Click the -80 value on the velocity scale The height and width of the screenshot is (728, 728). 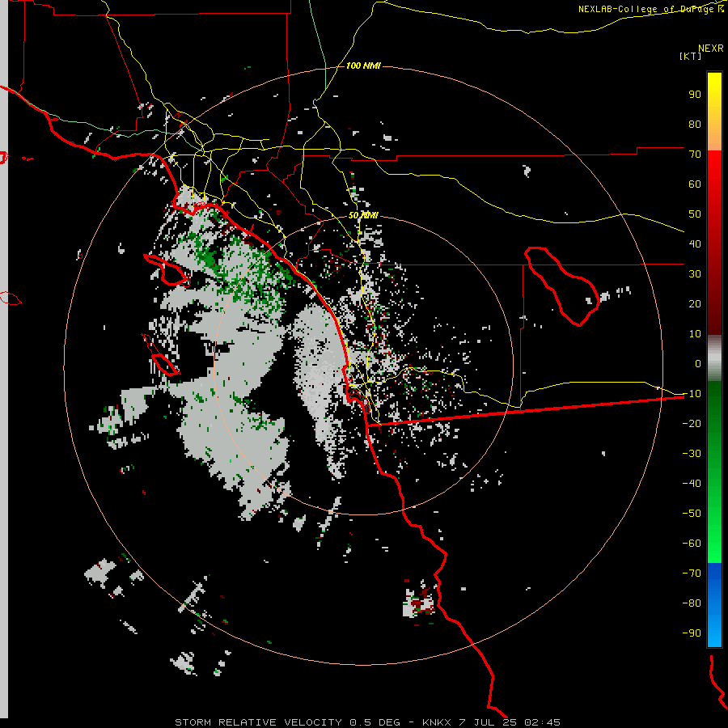692,603
